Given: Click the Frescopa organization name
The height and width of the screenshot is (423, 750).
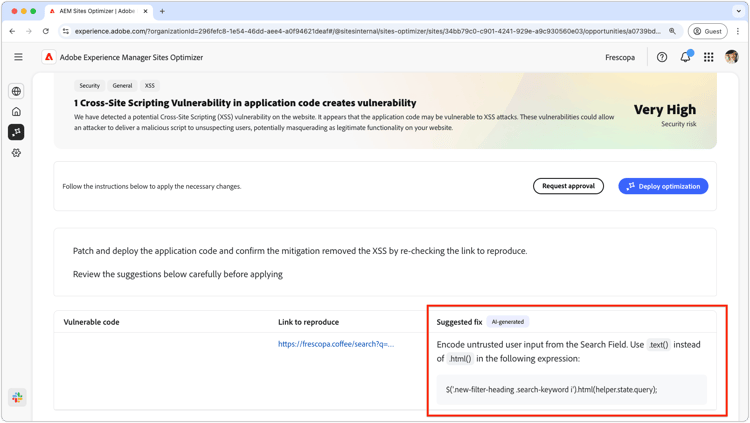Looking at the screenshot, I should coord(620,57).
